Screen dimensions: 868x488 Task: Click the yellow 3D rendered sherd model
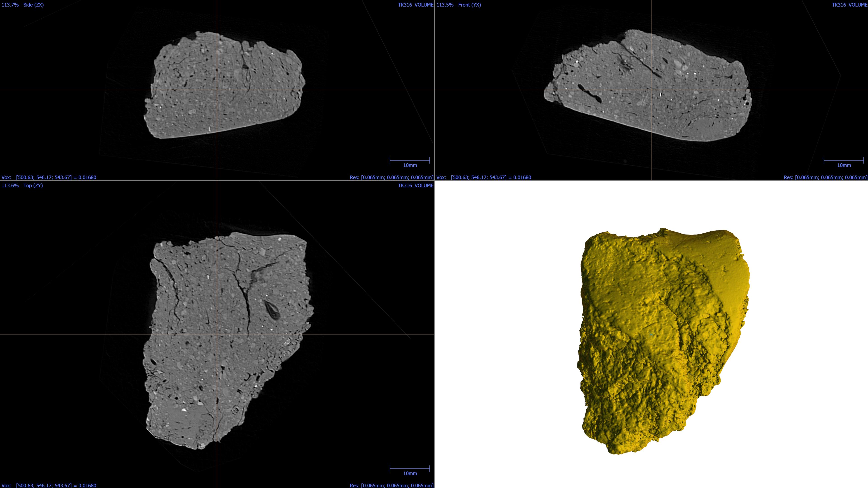click(x=664, y=341)
